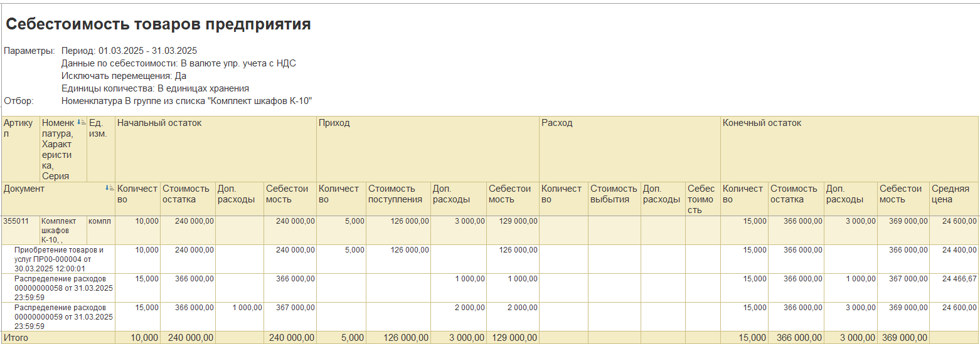Click sort icon in Номенклатура column header
Viewport: 980px width, 344px height.
pyautogui.click(x=80, y=123)
